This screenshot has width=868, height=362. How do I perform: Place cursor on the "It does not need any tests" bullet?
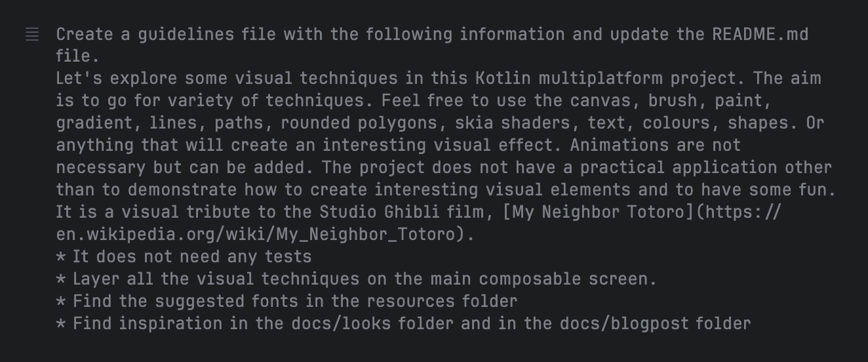tap(184, 256)
